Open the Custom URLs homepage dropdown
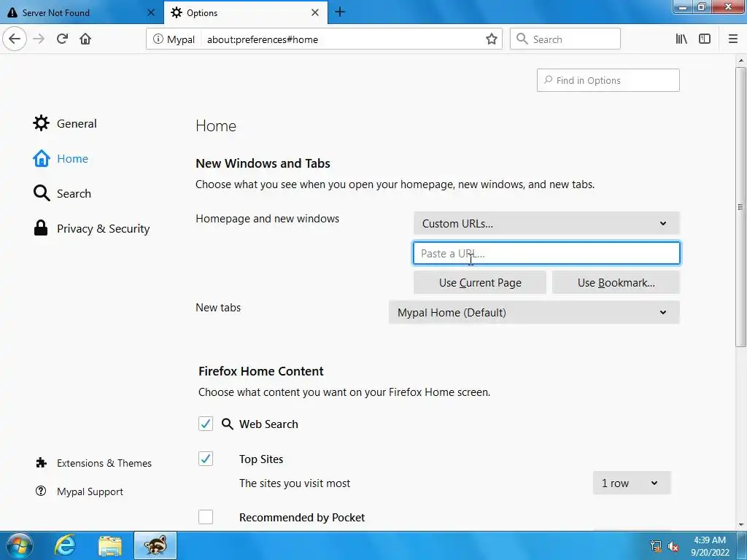The height and width of the screenshot is (560, 747). (x=546, y=223)
